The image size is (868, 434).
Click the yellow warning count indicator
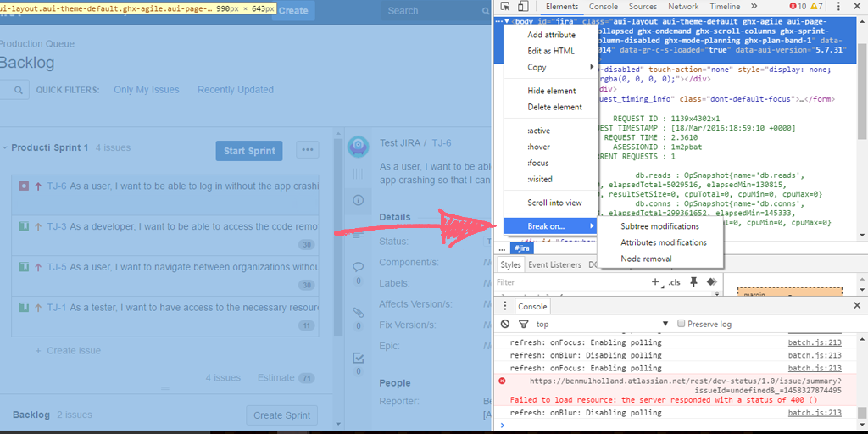click(x=816, y=7)
